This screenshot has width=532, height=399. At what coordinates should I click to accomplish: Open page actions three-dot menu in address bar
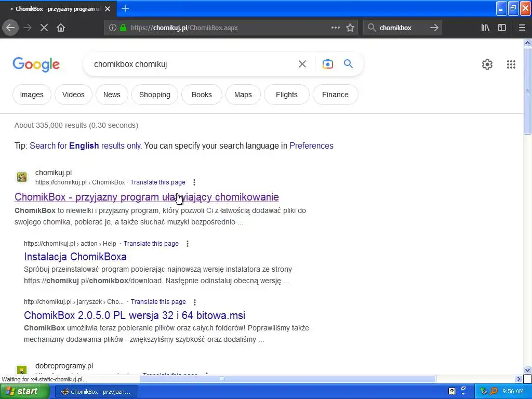coord(336,28)
